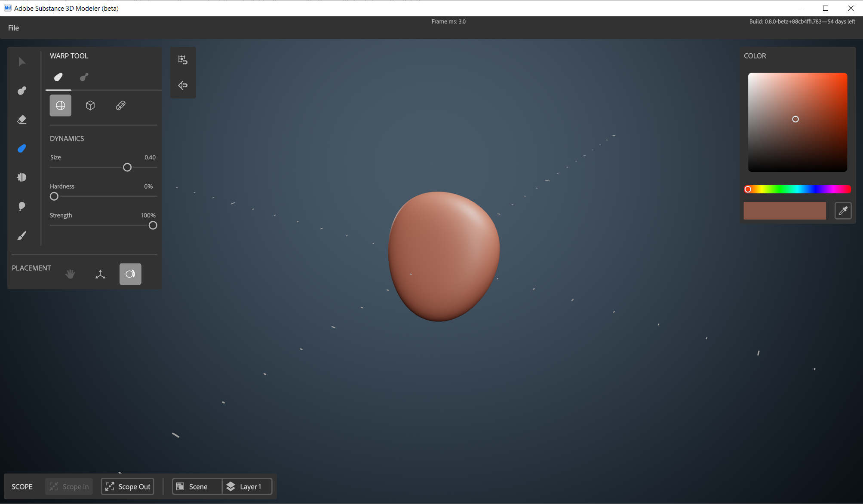
Task: Click the symmetry reset arrow icon
Action: point(183,86)
